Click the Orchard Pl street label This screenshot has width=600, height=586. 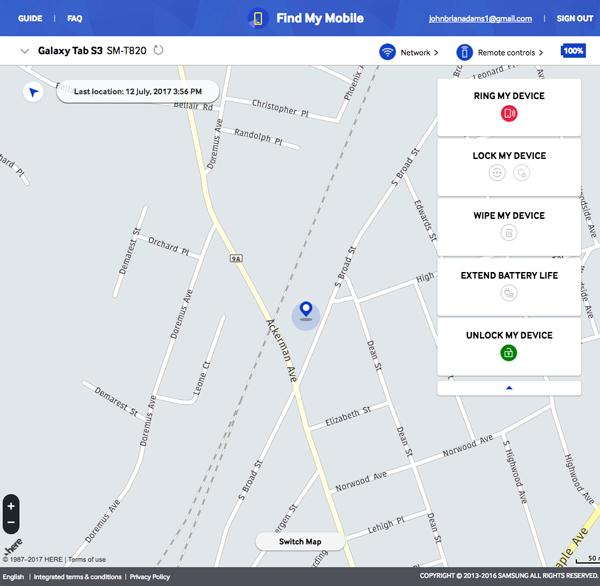click(169, 246)
